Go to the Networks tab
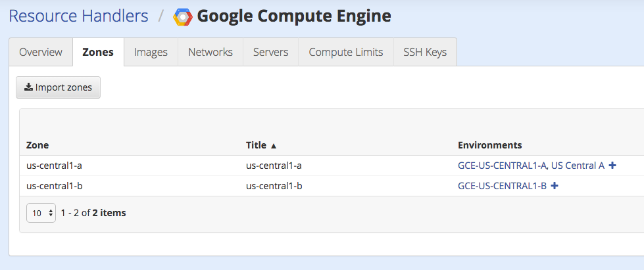Screen dimensions: 644x270 [211, 52]
